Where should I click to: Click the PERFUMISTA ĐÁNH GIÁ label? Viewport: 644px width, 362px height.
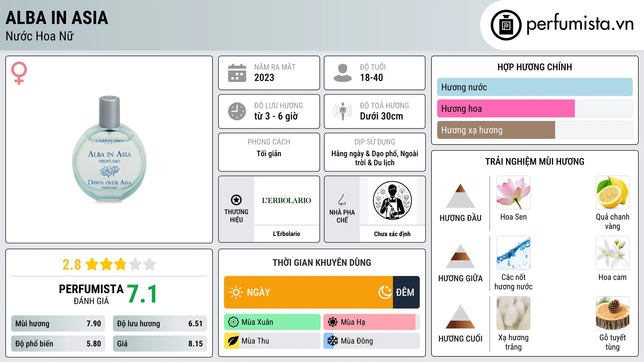click(x=91, y=294)
